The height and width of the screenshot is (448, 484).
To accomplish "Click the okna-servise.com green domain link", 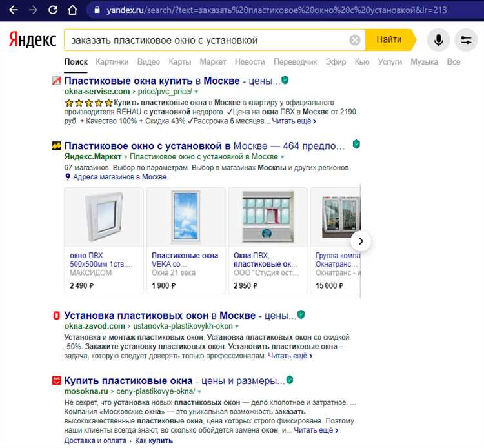I will click(x=97, y=92).
